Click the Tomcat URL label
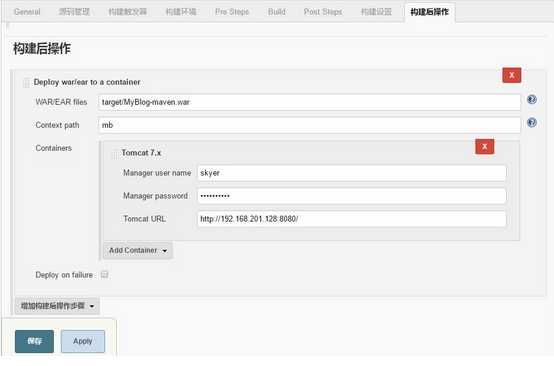Viewport: 554px width, 366px height. [145, 219]
